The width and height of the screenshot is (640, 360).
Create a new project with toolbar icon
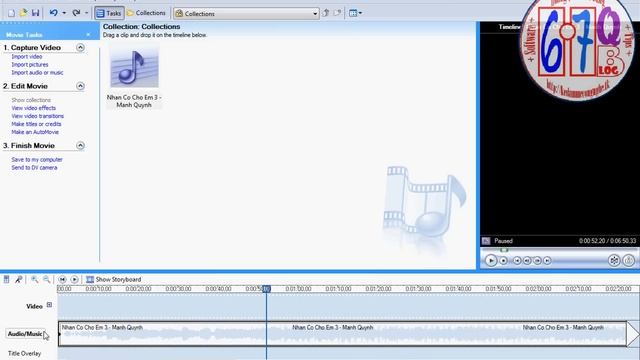(x=11, y=13)
